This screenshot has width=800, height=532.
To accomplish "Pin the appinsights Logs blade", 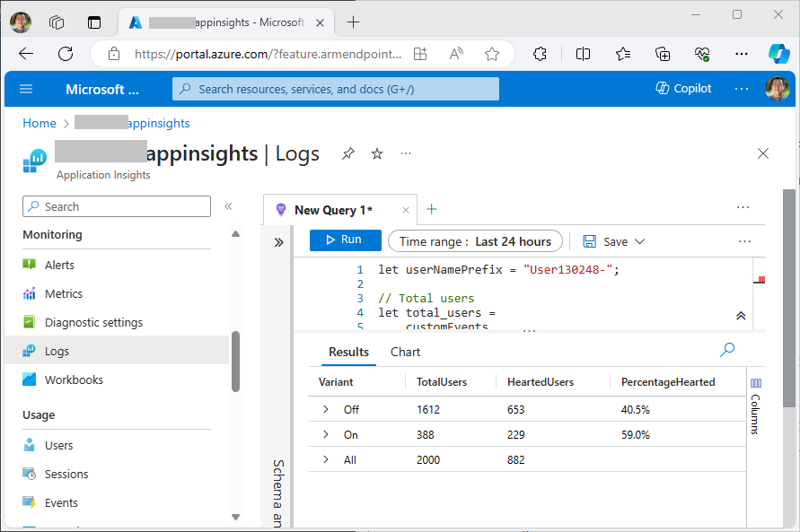I will 348,153.
